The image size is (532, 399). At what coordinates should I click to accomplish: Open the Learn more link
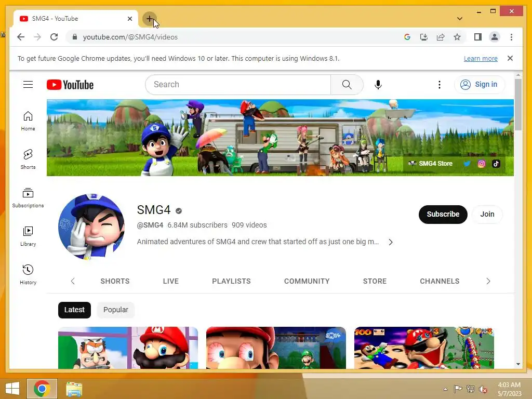point(481,58)
